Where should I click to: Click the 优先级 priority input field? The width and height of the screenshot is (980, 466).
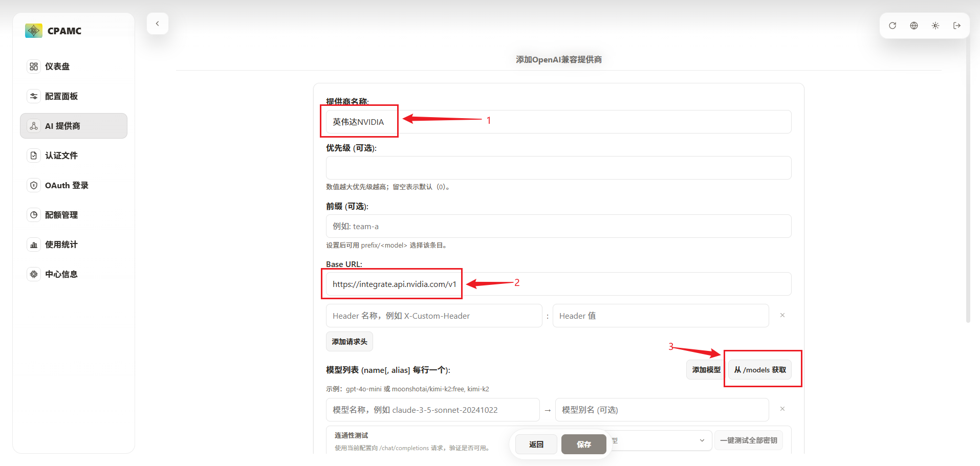click(558, 168)
